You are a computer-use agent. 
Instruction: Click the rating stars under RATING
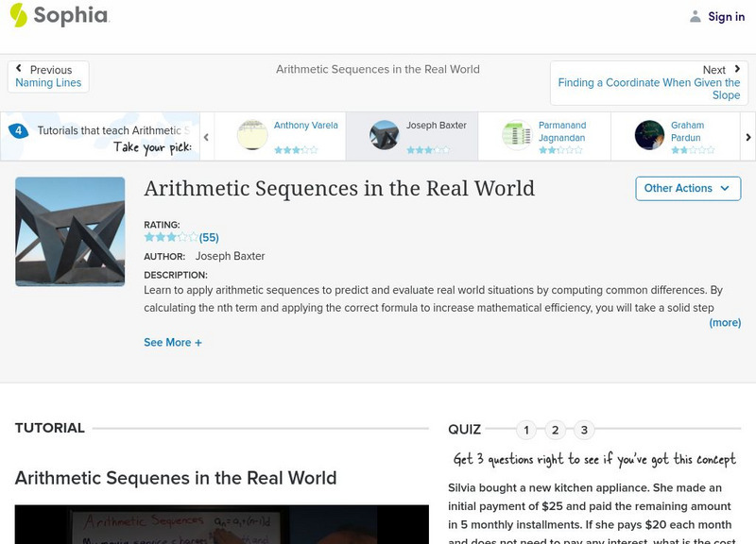click(171, 237)
